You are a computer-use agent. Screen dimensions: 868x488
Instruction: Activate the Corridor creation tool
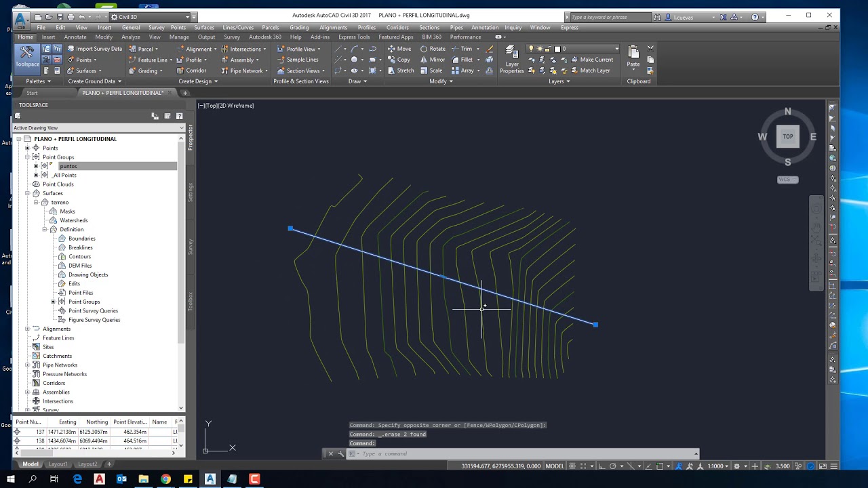(x=192, y=70)
